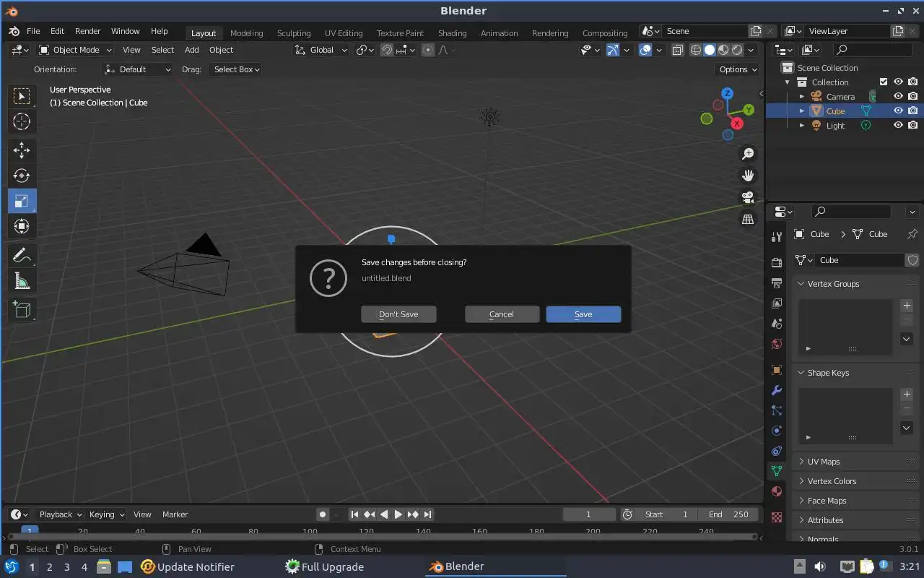
Task: Open the Keying menu in timeline
Action: pyautogui.click(x=106, y=514)
